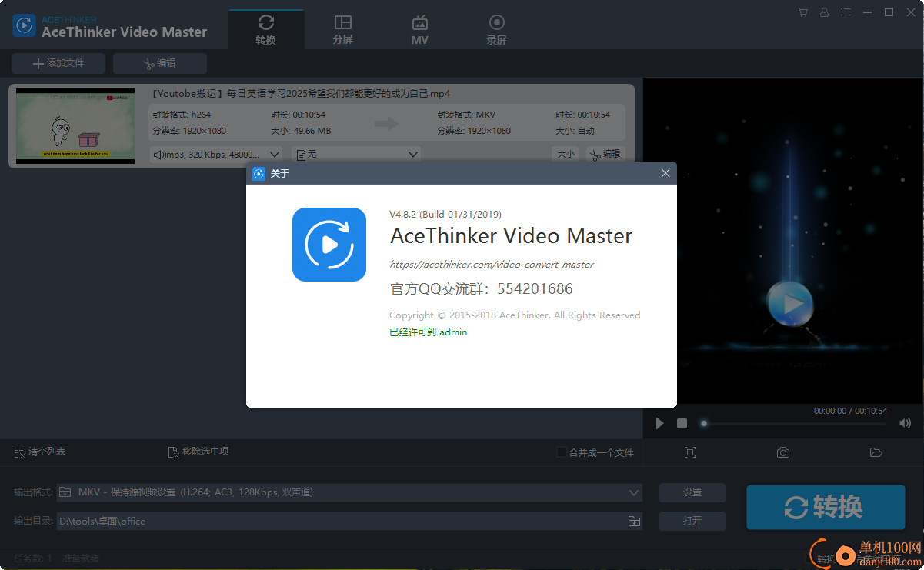924x570 pixels.
Task: Open the shopping cart icon in title bar
Action: click(802, 12)
